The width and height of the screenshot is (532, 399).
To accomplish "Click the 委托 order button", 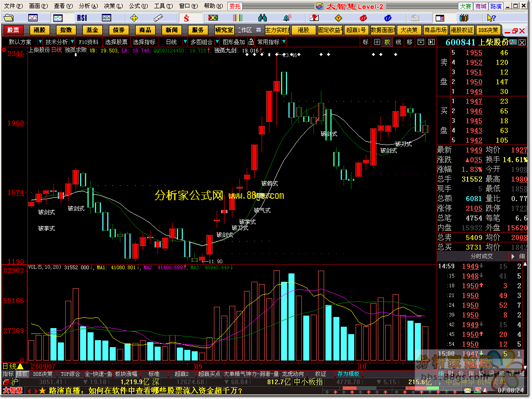I will tap(235, 6).
